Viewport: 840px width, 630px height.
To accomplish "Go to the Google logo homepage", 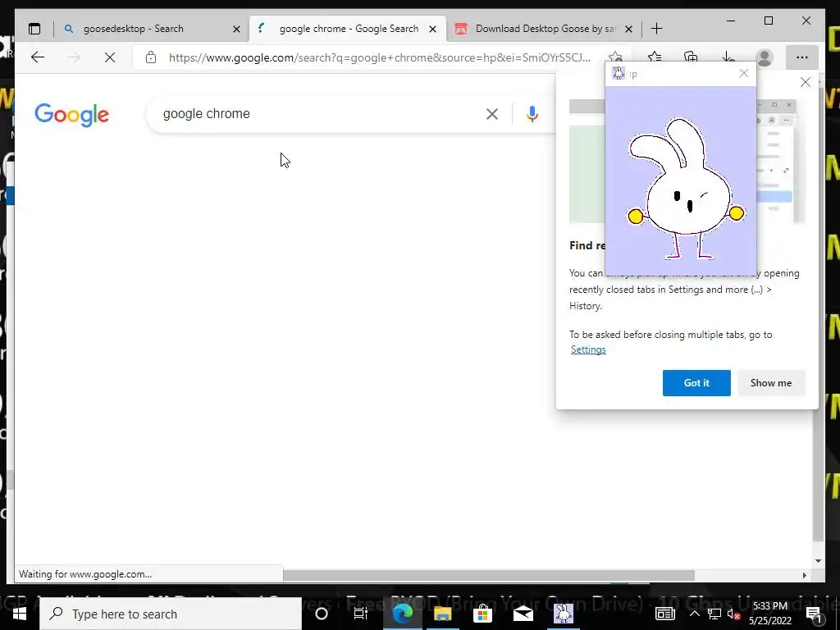I will click(72, 115).
